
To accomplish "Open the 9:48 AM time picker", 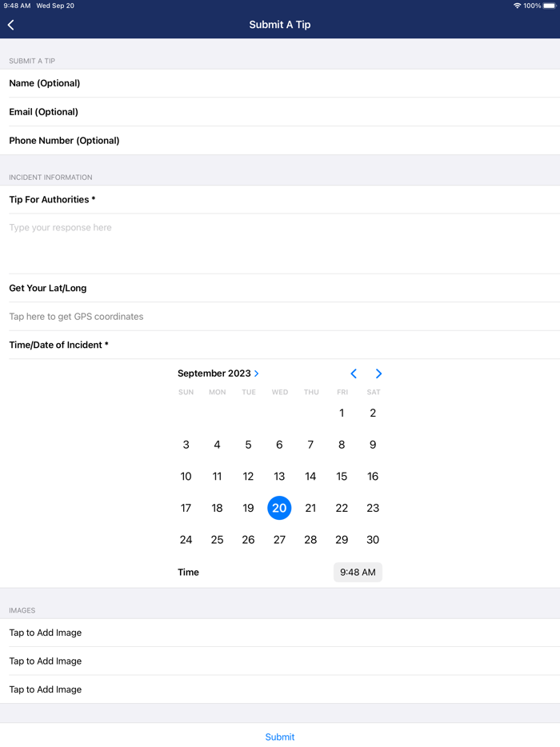I will (358, 572).
